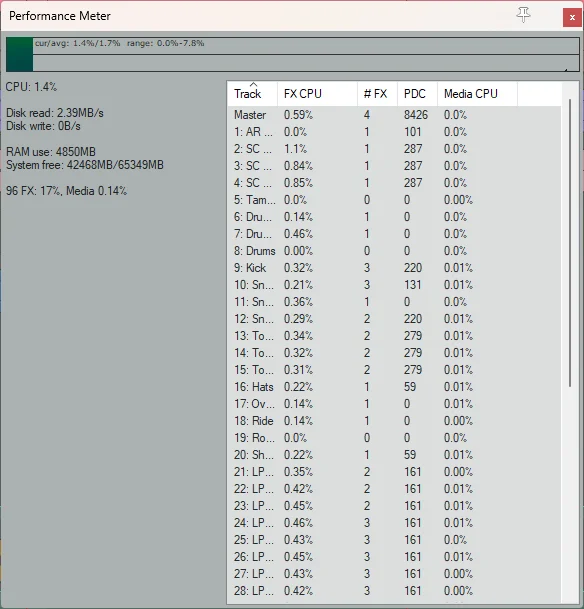Click the '96 FX: 17%, Media 0.14%' readout
Screen dimensions: 584x609
[66, 191]
